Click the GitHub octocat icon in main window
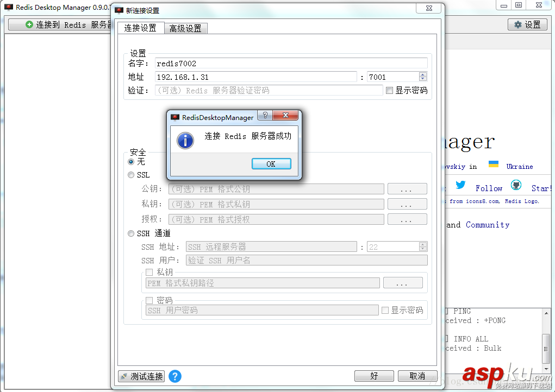This screenshot has height=392, width=555. tap(516, 185)
